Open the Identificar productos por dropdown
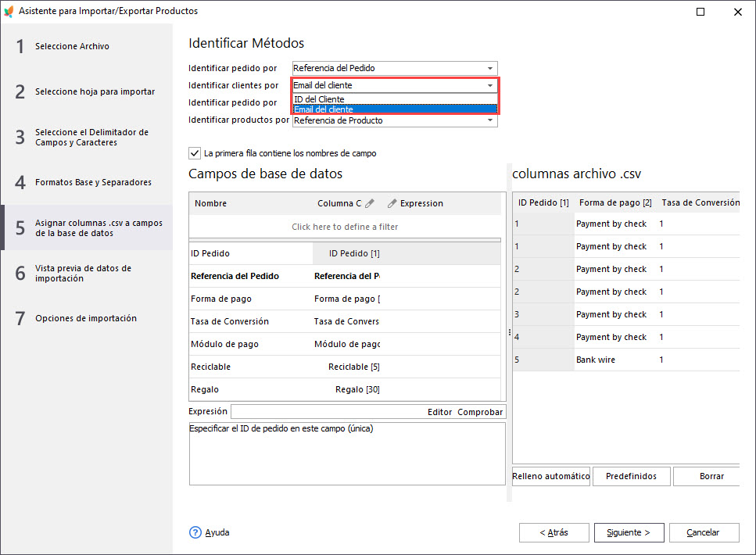This screenshot has height=555, width=756. [395, 120]
